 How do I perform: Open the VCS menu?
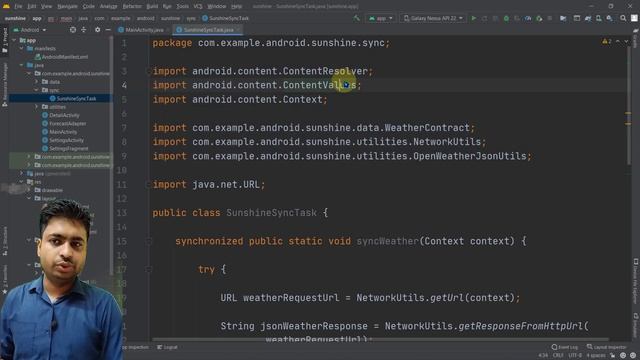tap(198, 6)
